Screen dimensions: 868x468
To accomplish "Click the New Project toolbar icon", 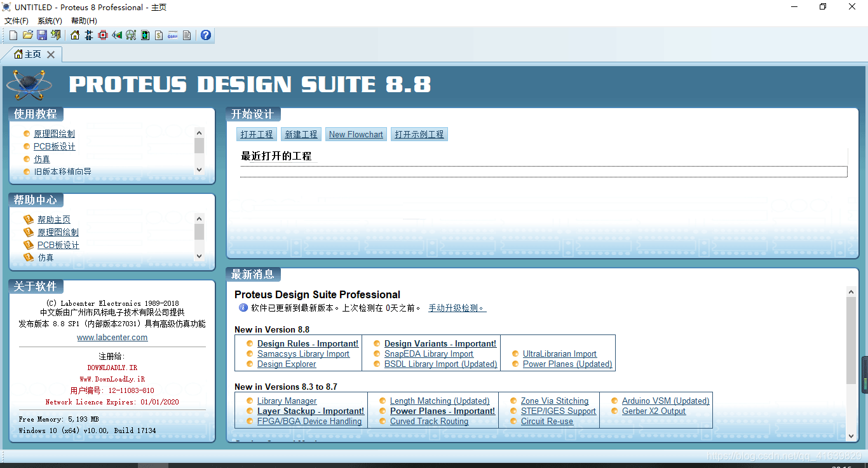I will click(13, 35).
